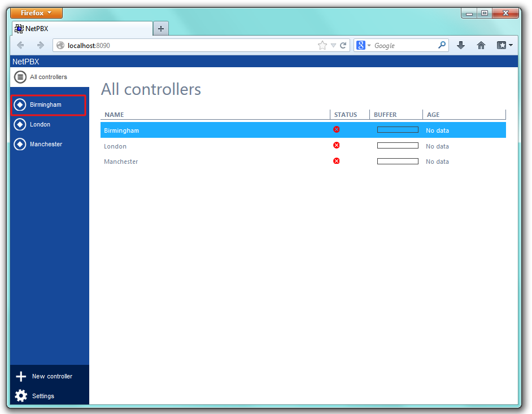The image size is (532, 414).
Task: Open the URL history dropdown arrow
Action: 333,46
